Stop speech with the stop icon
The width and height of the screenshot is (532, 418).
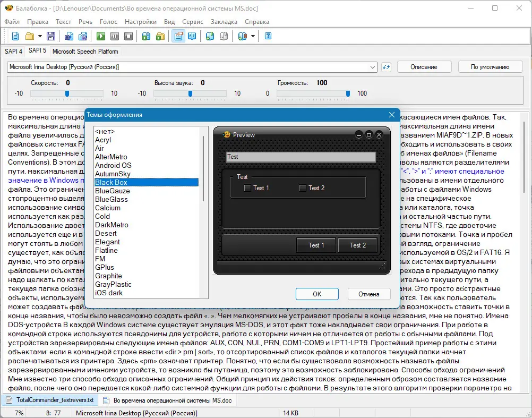(x=128, y=36)
